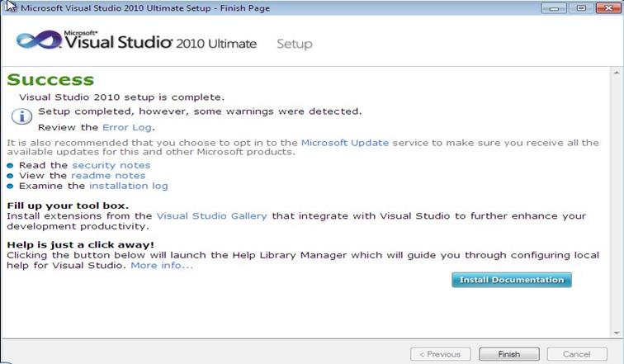Image resolution: width=624 pixels, height=364 pixels.
Task: Follow the Microsoft Update link
Action: (x=345, y=143)
